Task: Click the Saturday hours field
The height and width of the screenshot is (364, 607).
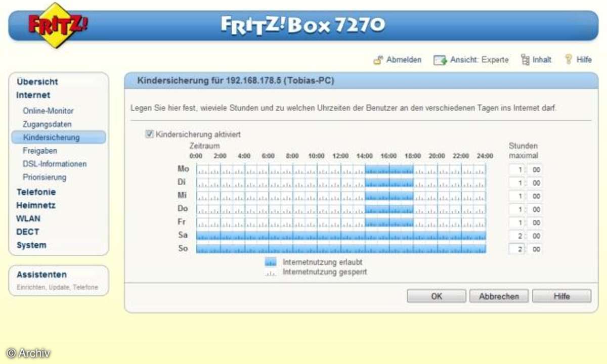Action: 516,236
